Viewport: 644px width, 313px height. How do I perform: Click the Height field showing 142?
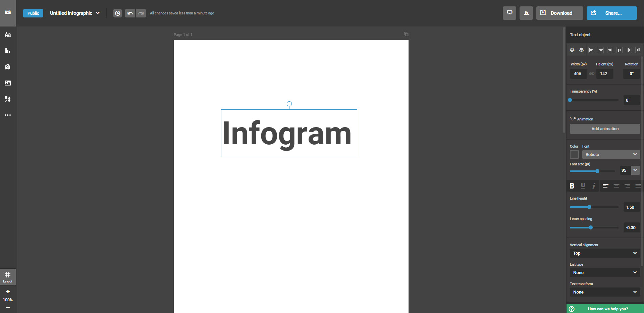tap(605, 74)
